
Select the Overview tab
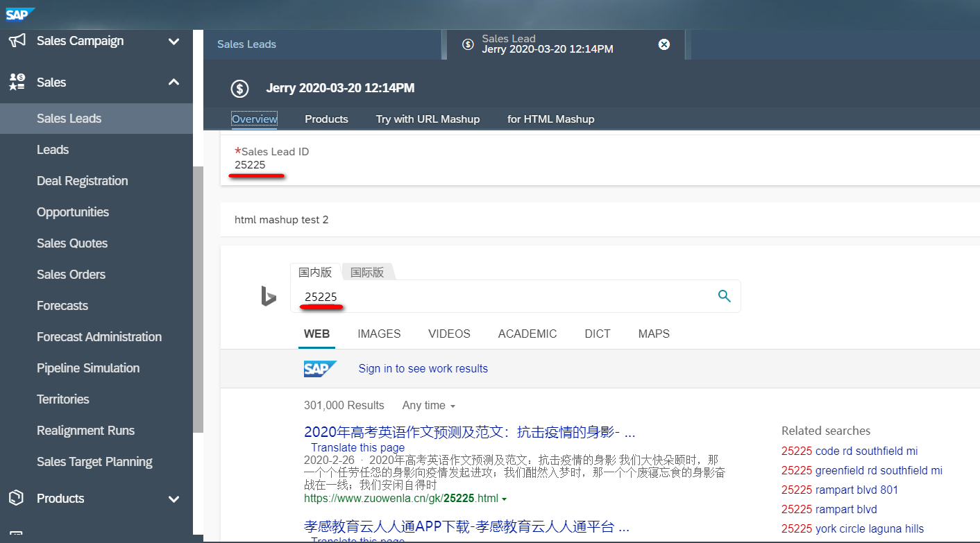254,119
